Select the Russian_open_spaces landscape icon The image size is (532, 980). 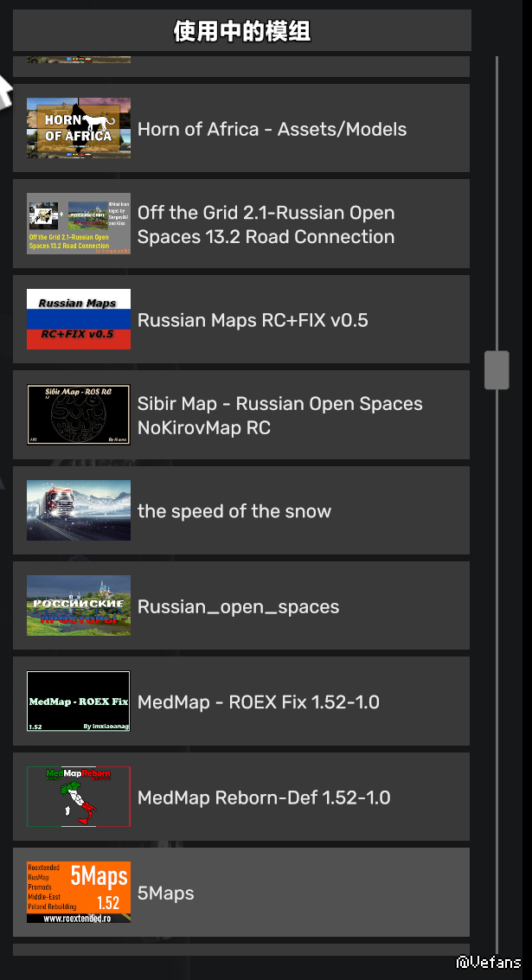coord(79,605)
